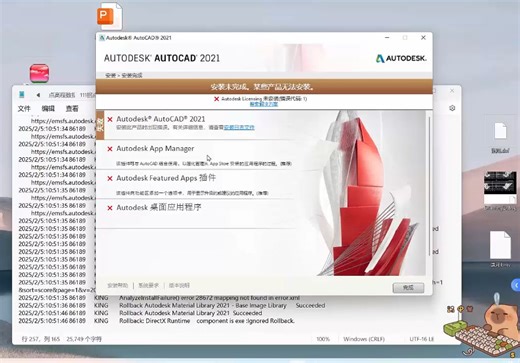
Task: Click the 完成 (Finish) button in installer
Action: 408,288
